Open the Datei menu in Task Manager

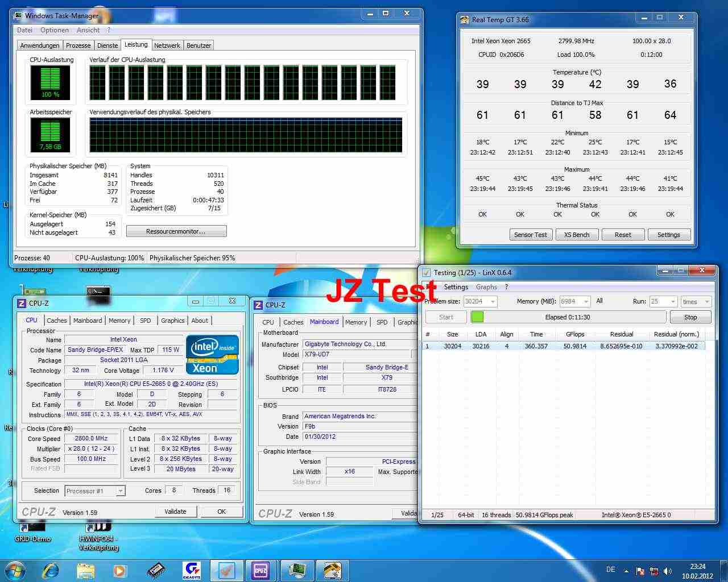click(24, 30)
